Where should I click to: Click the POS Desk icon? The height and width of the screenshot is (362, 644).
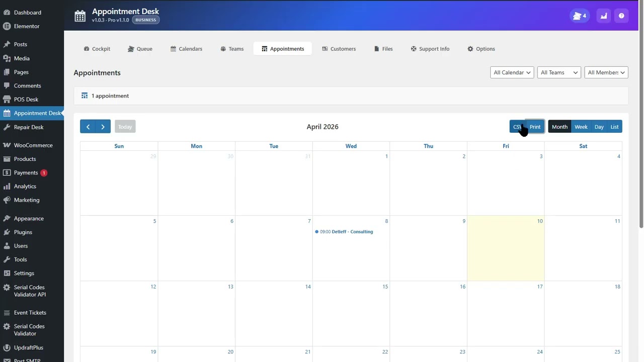(7, 99)
